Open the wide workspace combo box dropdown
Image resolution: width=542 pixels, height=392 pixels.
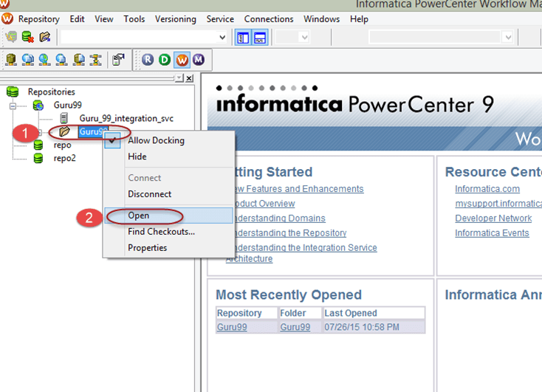click(222, 38)
